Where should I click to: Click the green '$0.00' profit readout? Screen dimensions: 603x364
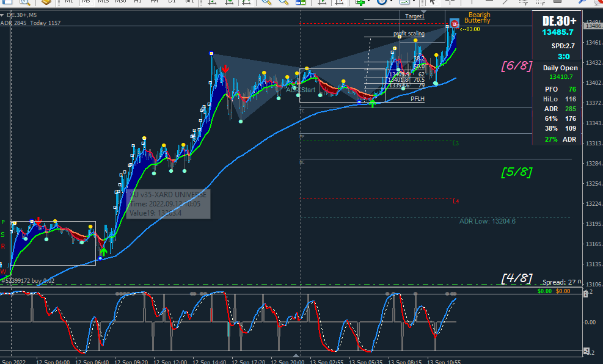tap(544, 291)
